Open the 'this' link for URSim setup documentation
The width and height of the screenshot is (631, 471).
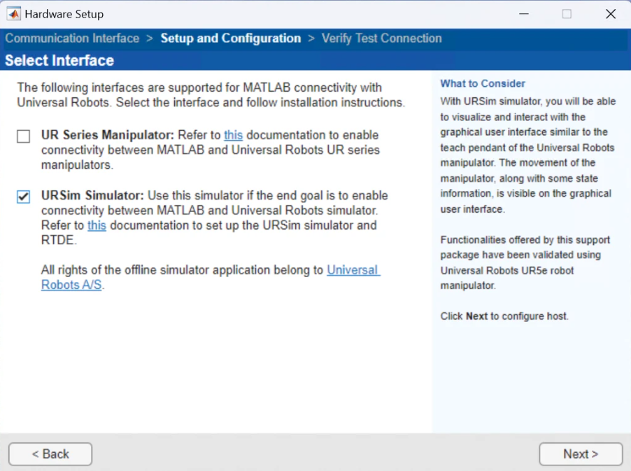coord(97,226)
